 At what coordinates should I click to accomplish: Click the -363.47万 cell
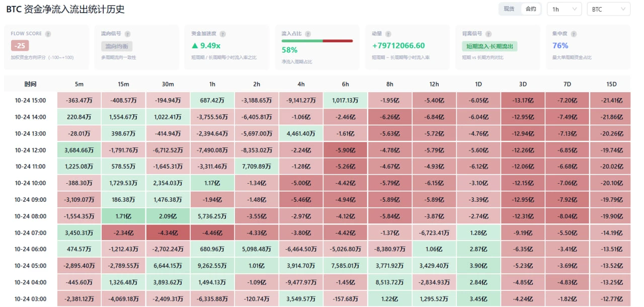point(78,101)
